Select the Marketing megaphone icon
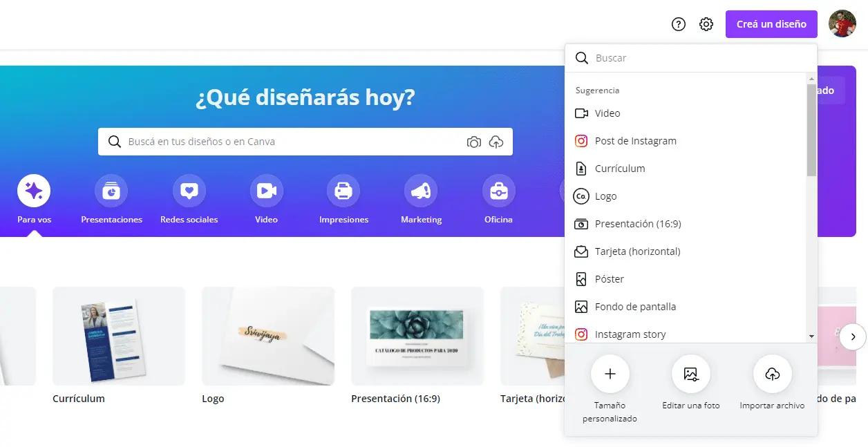Viewport: 868px width, 447px height. 421,191
